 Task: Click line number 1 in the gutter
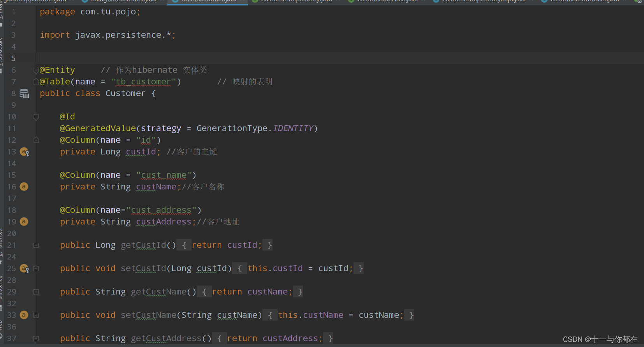[x=14, y=12]
